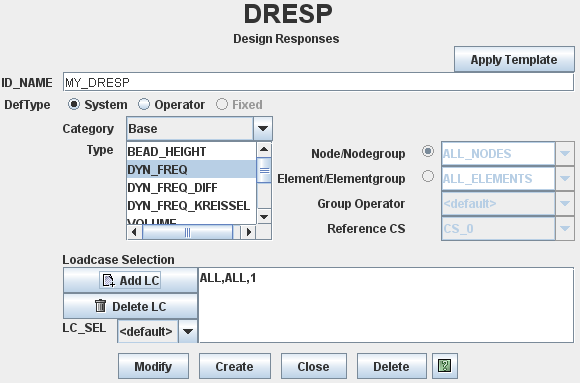The image size is (580, 383).
Task: Click the Create button
Action: click(235, 366)
